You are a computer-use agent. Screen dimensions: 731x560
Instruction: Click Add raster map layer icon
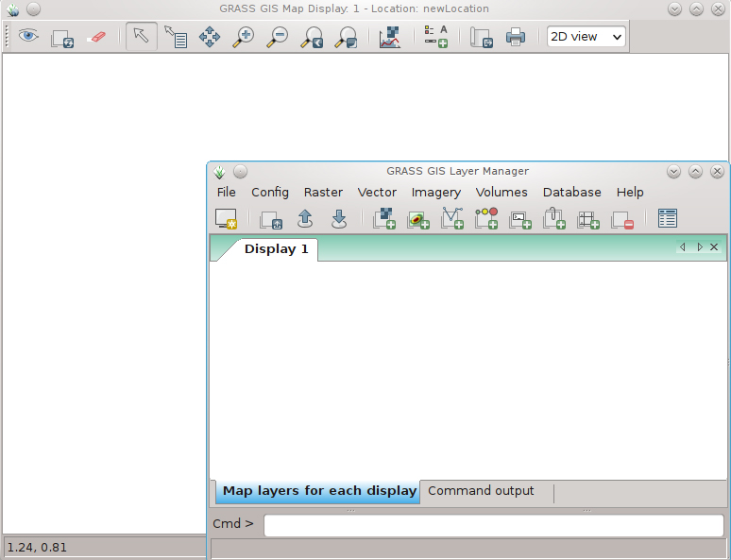384,218
